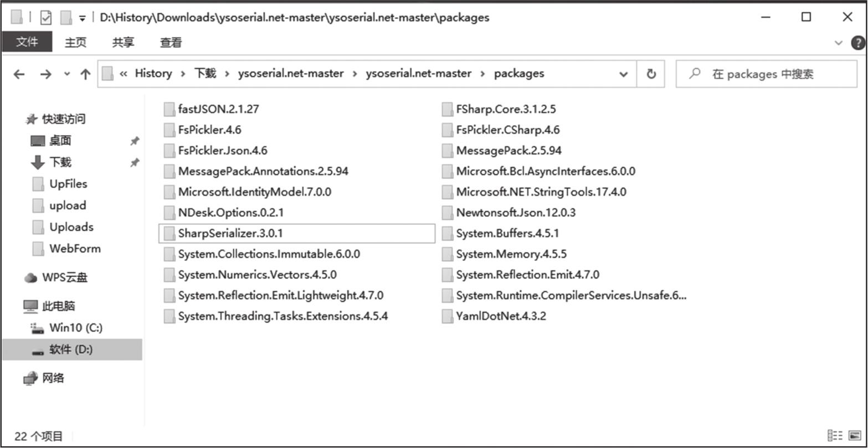The width and height of the screenshot is (868, 448).
Task: Select the System.Numerics.Vectors.4.5.0 folder icon
Action: pyautogui.click(x=169, y=275)
